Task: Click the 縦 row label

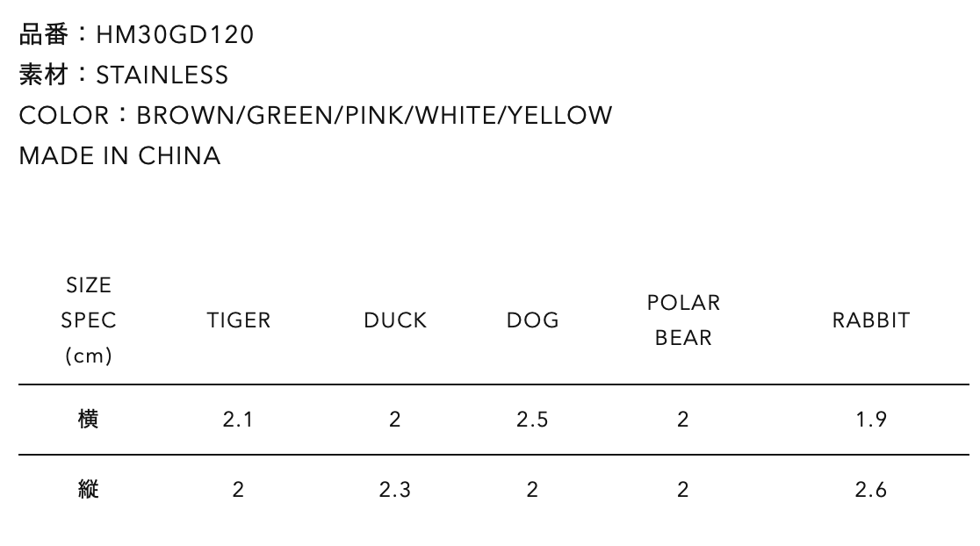Action: [x=89, y=490]
